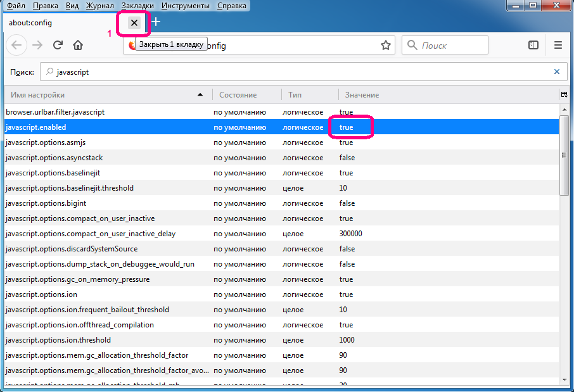The image size is (574, 392).
Task: Close the about:config tab
Action: click(134, 23)
